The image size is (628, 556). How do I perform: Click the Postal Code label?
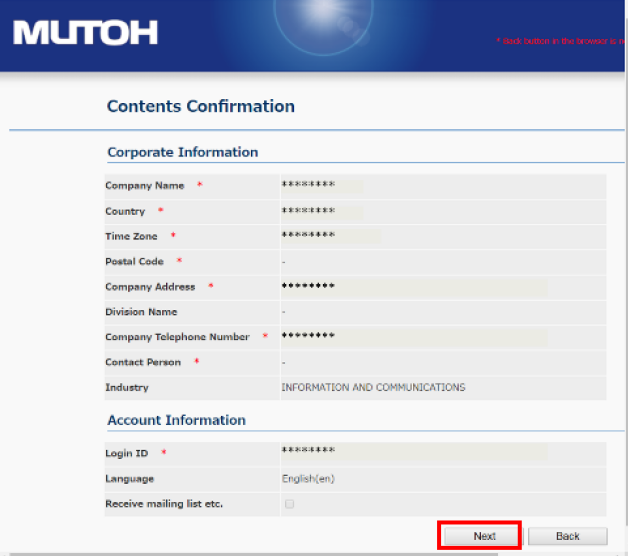click(134, 261)
